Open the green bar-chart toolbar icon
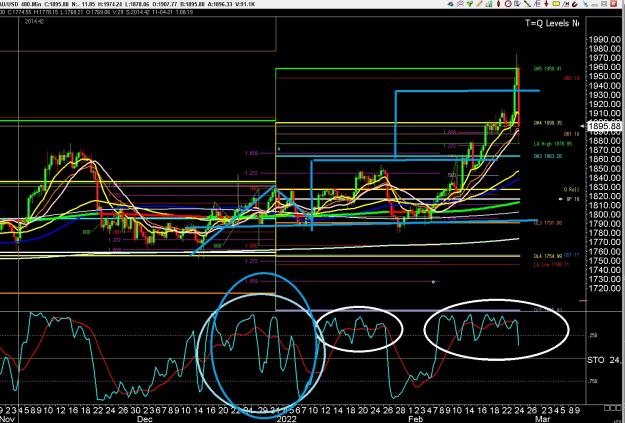Image resolution: width=625 pixels, height=423 pixels. [x=489, y=4]
